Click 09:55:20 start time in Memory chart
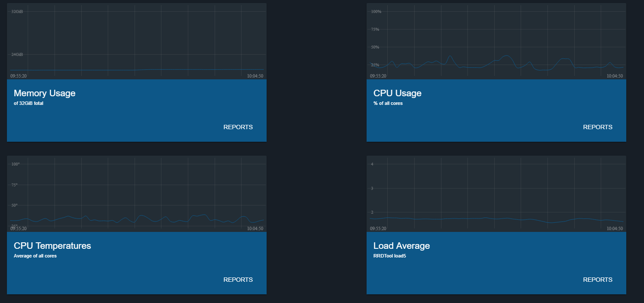Screen dimensions: 644x303 point(19,76)
